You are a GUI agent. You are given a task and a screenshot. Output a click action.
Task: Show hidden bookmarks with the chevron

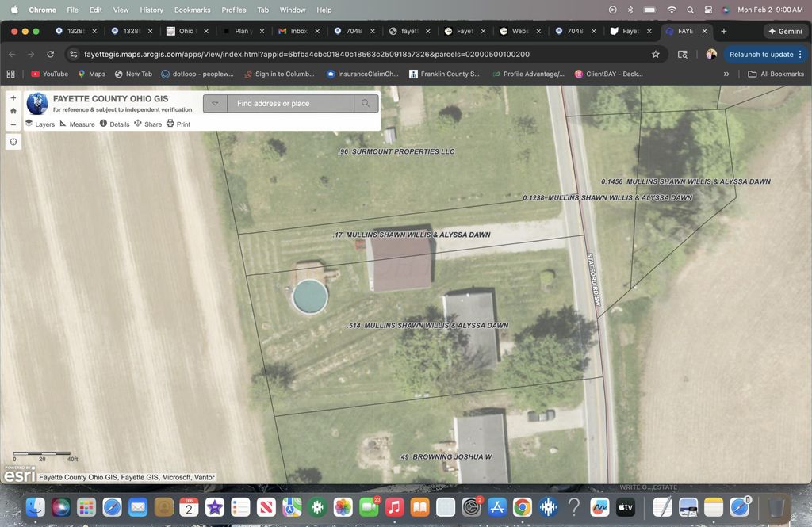[726, 74]
